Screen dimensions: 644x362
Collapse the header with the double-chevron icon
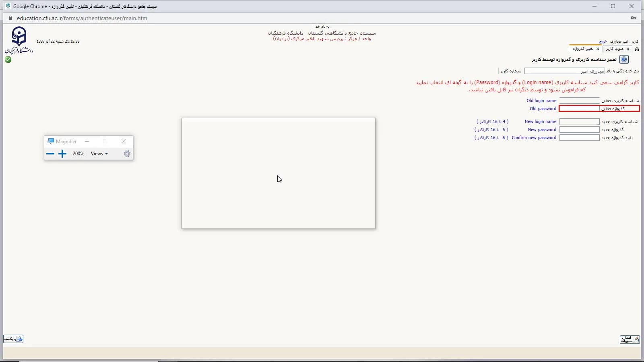point(637,49)
